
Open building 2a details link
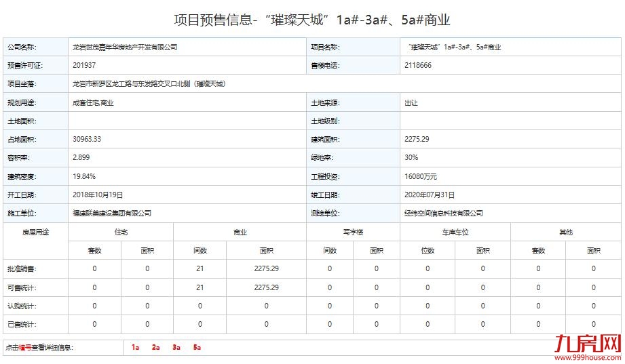(x=155, y=347)
